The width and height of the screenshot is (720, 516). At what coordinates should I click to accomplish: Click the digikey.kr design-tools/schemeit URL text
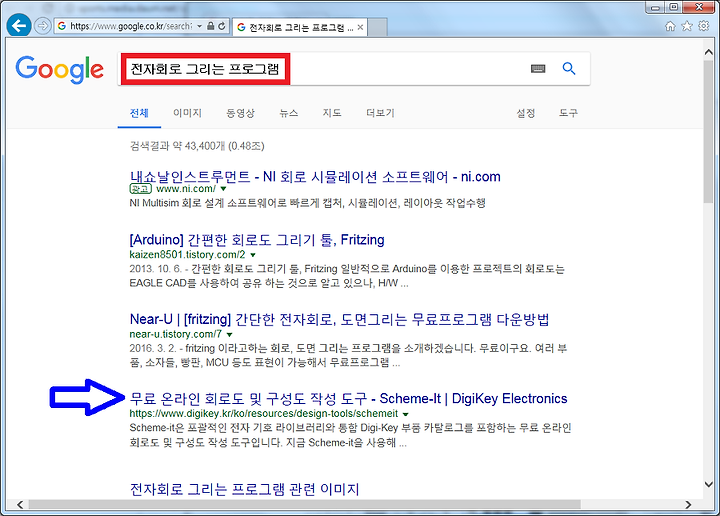264,414
